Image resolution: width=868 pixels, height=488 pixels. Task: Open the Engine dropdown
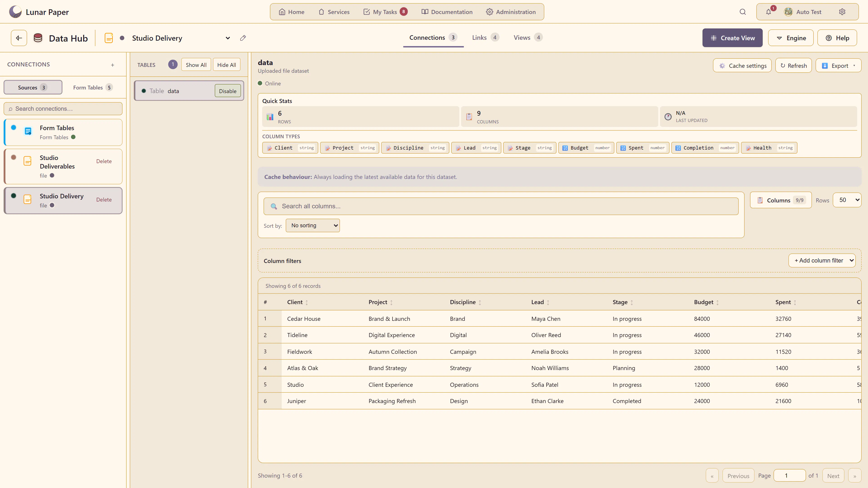point(790,38)
